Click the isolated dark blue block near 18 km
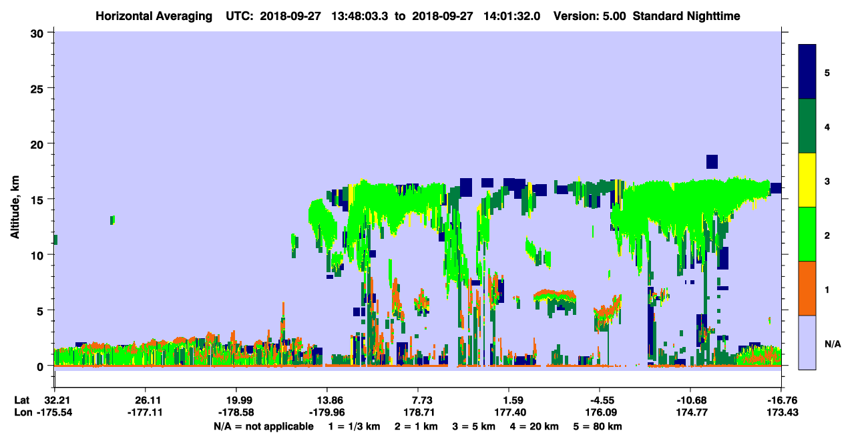The image size is (868, 445). click(712, 161)
